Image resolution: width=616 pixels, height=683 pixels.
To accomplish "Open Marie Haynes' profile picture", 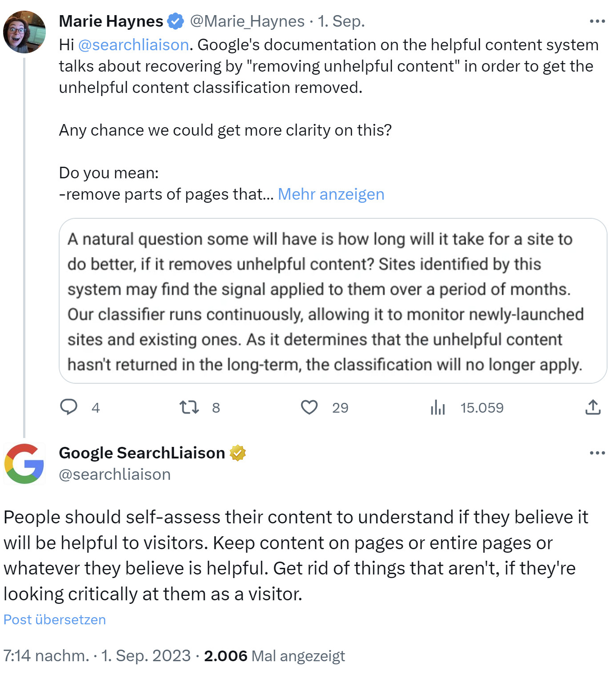I will point(24,31).
